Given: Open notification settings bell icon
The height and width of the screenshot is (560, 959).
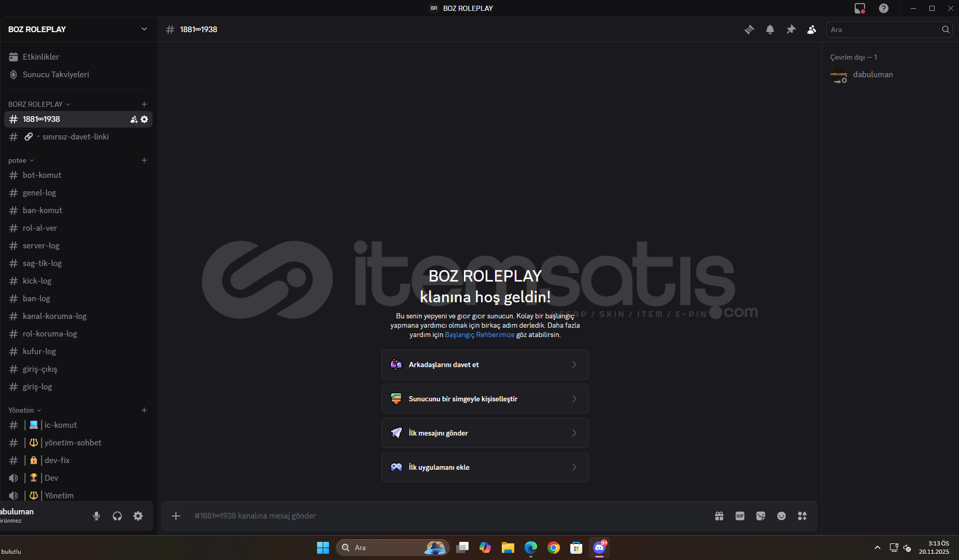Looking at the screenshot, I should point(770,30).
